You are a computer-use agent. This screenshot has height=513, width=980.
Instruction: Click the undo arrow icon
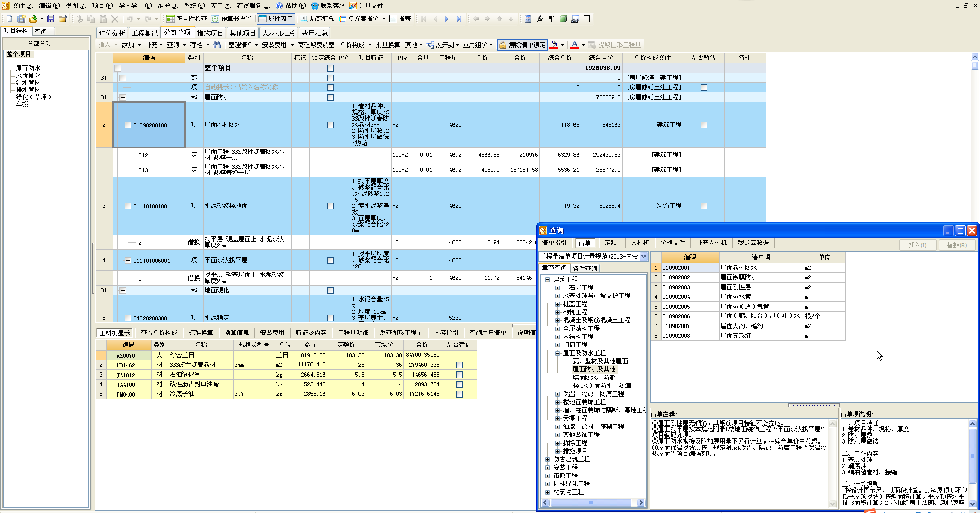pyautogui.click(x=130, y=19)
